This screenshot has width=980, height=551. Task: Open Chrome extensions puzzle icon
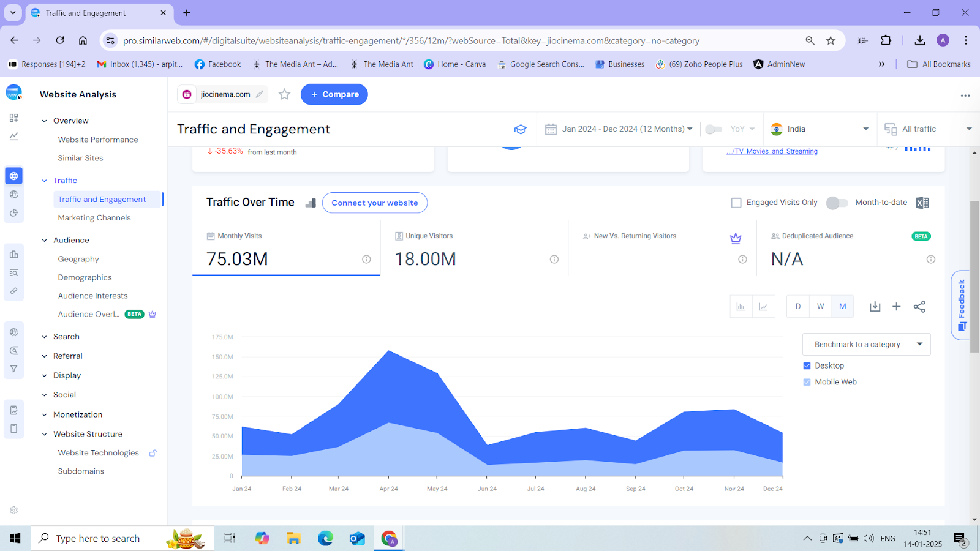tap(886, 40)
